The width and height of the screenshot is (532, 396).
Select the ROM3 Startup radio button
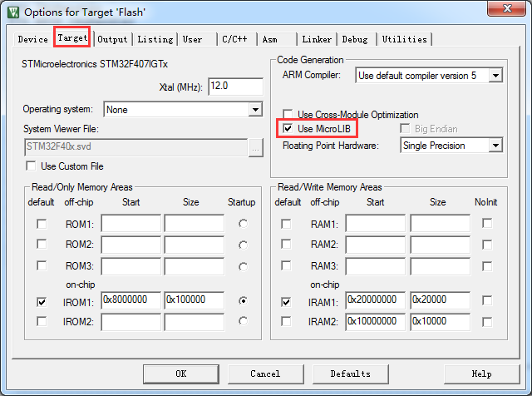[243, 266]
